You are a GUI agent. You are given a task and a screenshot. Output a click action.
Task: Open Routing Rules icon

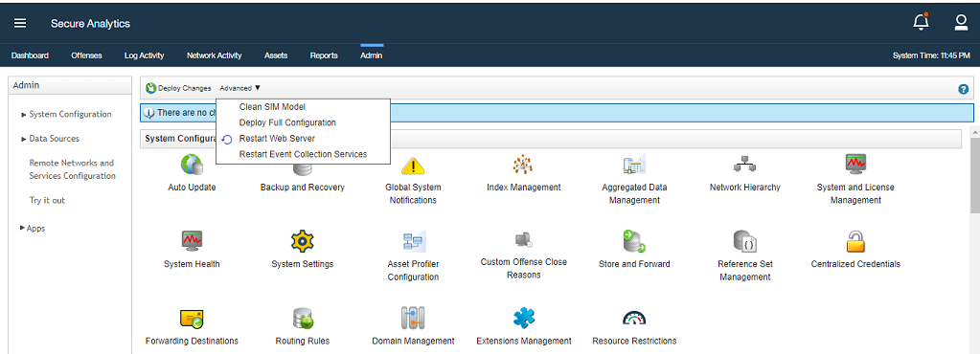pyautogui.click(x=303, y=319)
